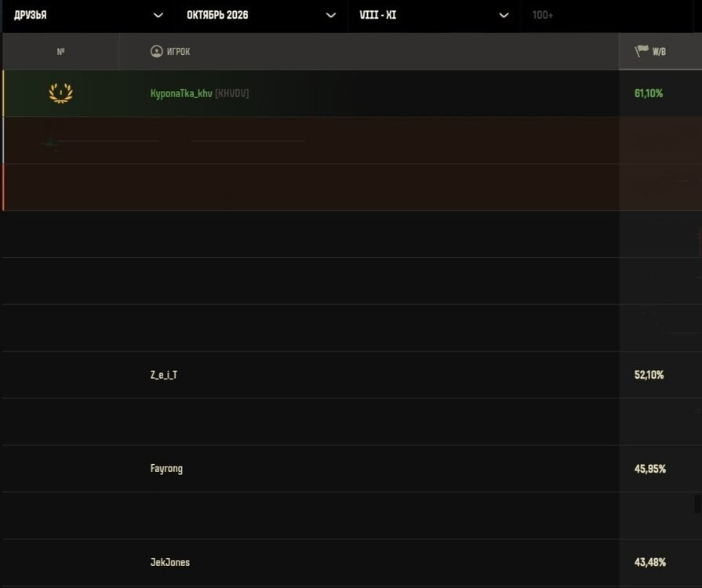Click the 45,95% win rate value

(650, 469)
